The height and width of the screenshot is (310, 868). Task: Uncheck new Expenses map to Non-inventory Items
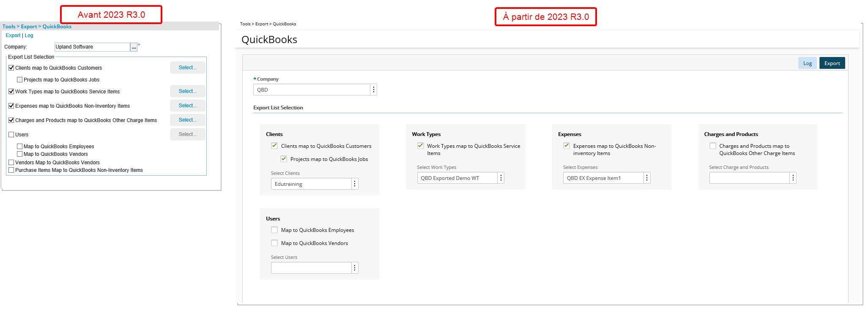click(x=567, y=146)
